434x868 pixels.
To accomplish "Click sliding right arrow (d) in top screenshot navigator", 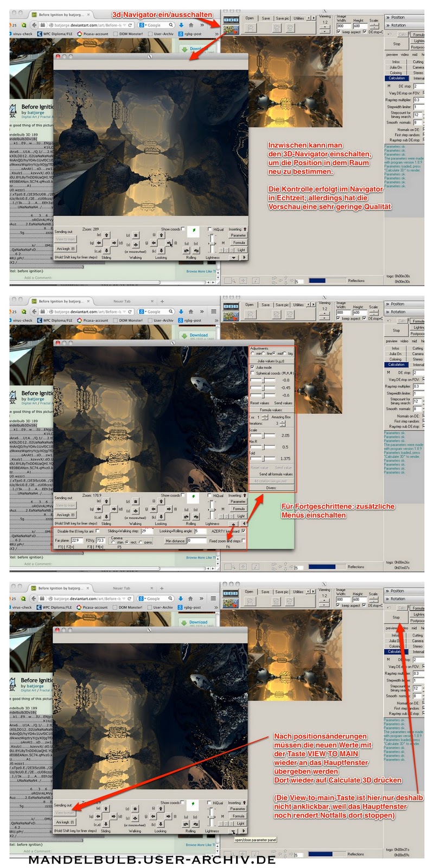I will pos(114,243).
